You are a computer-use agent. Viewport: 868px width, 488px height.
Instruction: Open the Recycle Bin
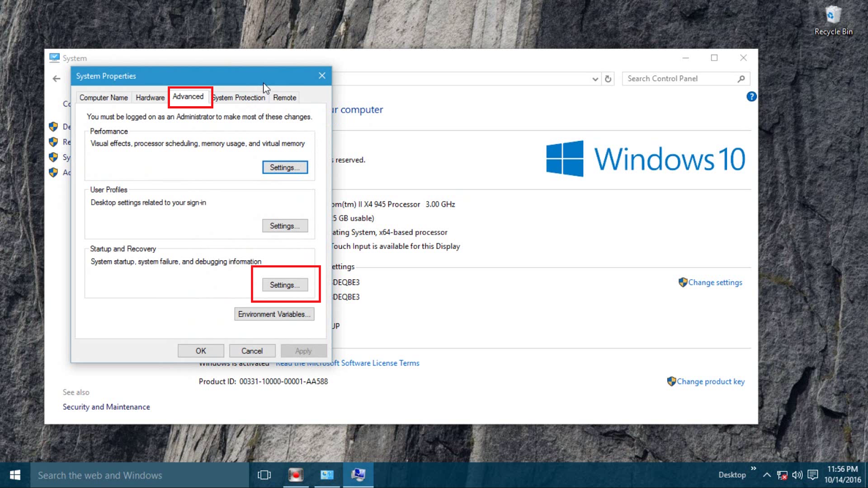tap(833, 16)
